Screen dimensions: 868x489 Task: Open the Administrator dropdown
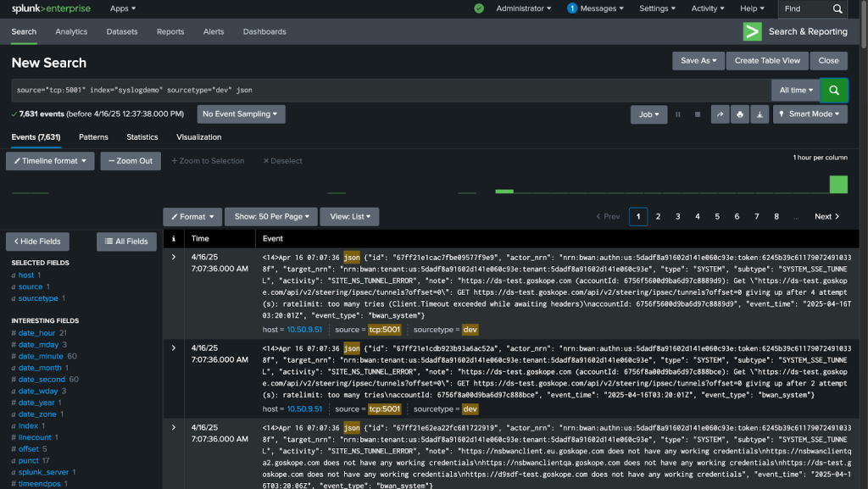coord(524,8)
